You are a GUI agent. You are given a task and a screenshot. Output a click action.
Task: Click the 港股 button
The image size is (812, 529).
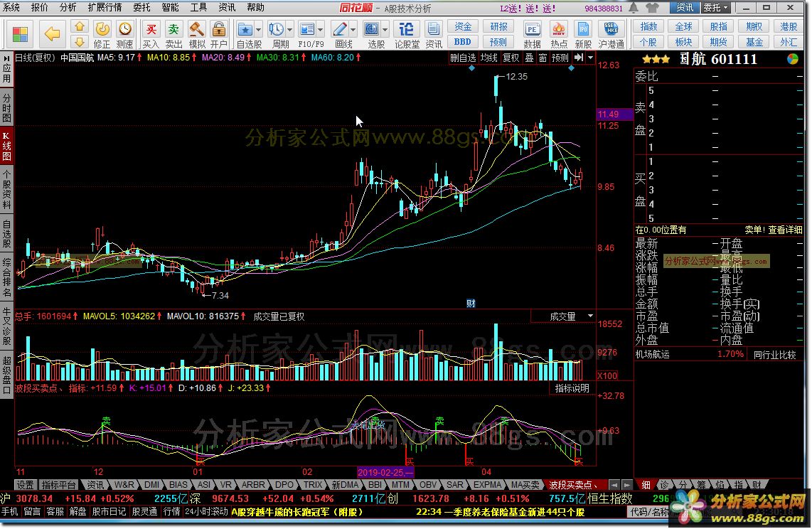[x=789, y=26]
